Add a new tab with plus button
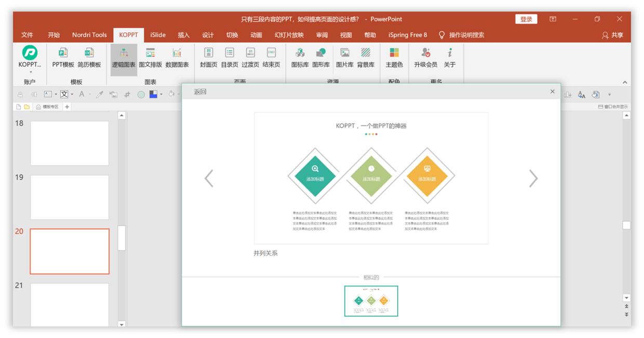This screenshot has height=338, width=644. (x=67, y=106)
